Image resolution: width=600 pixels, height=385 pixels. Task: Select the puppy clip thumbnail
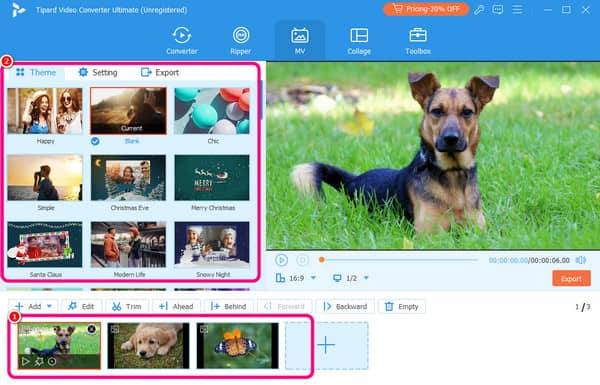148,346
